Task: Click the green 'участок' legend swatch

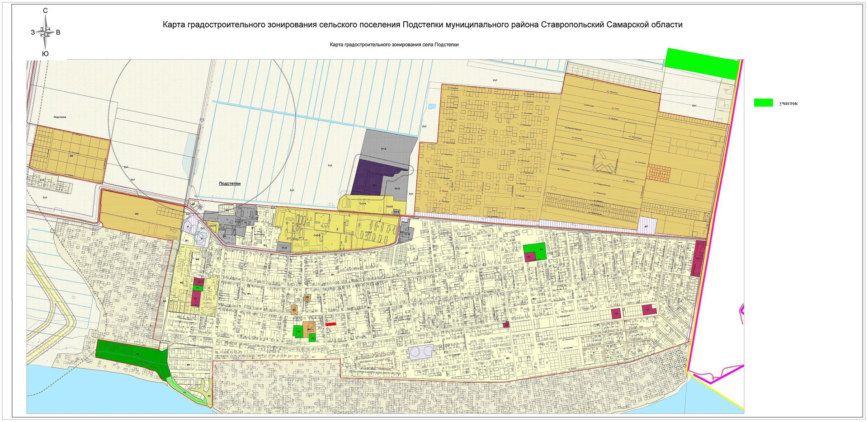Action: coord(763,103)
